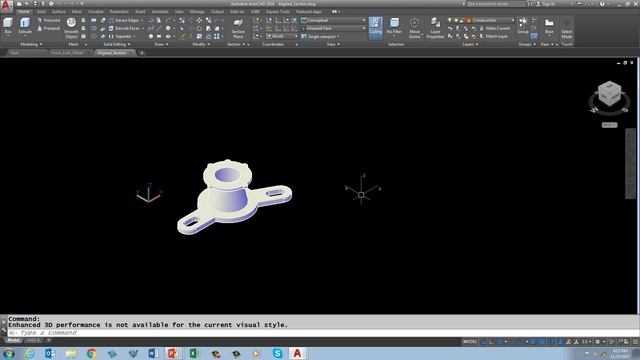Image resolution: width=640 pixels, height=360 pixels.
Task: Expand the Draw panel
Action: pyautogui.click(x=161, y=44)
